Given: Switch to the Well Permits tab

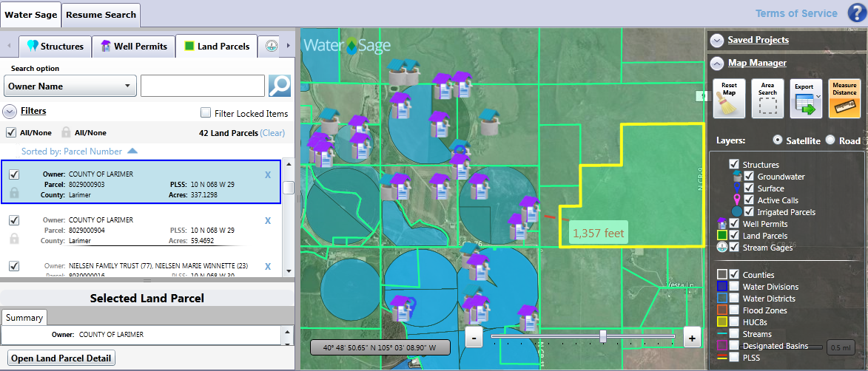Looking at the screenshot, I should 133,47.
